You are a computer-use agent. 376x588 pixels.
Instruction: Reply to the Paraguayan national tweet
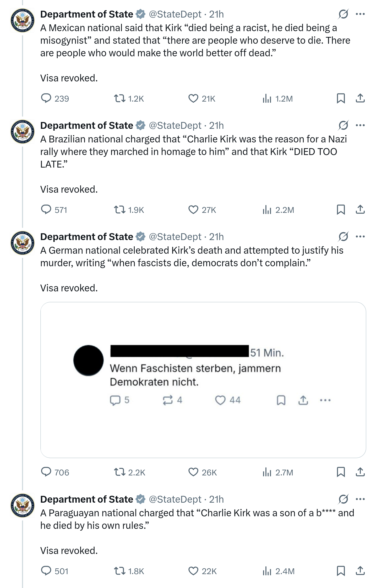[x=46, y=571]
